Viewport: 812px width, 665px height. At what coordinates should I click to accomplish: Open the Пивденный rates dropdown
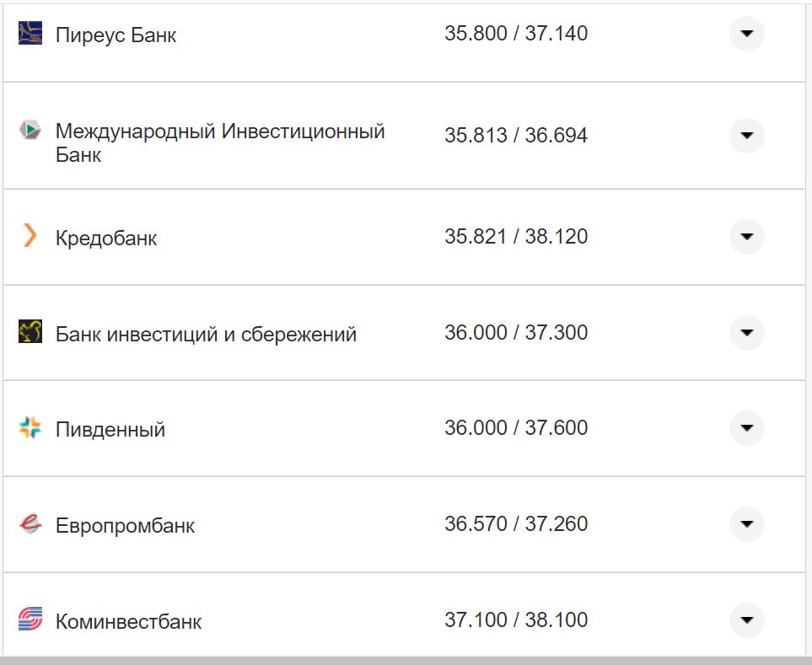coord(746,427)
